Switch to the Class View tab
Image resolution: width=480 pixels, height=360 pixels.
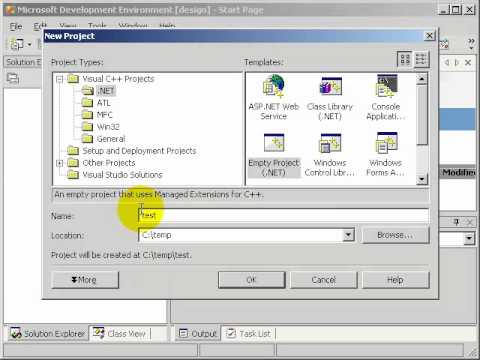(120, 333)
